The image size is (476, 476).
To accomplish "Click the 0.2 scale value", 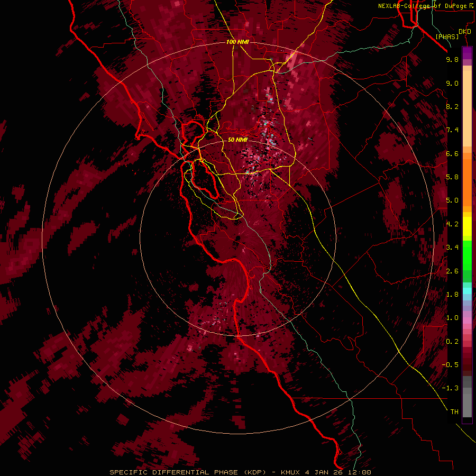I will 452,342.
